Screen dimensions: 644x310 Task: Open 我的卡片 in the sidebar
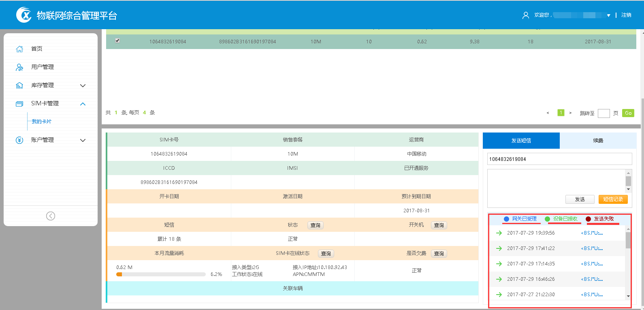(42, 122)
